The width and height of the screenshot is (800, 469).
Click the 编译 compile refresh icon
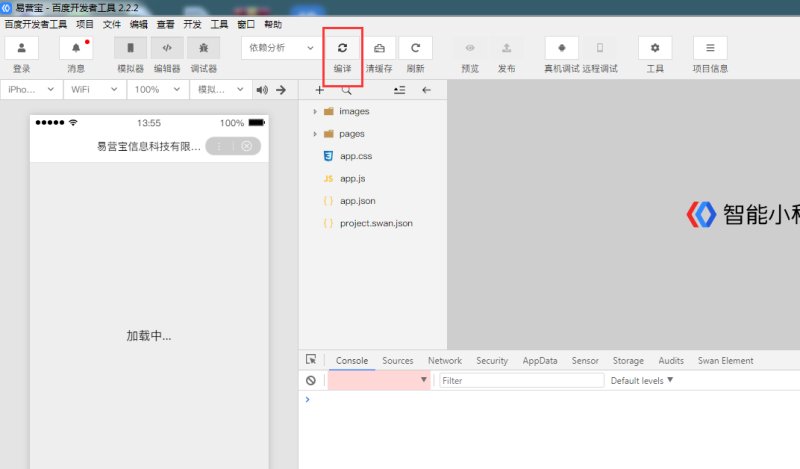[x=342, y=48]
